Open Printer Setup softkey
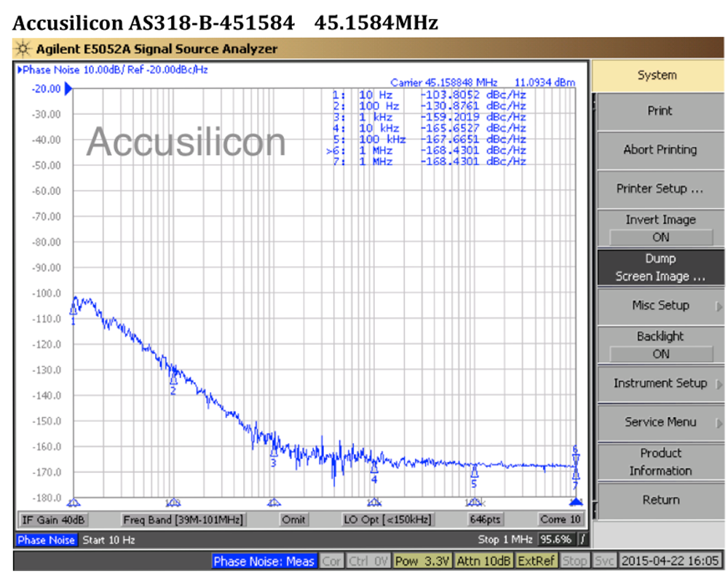The image size is (728, 582). [x=660, y=189]
